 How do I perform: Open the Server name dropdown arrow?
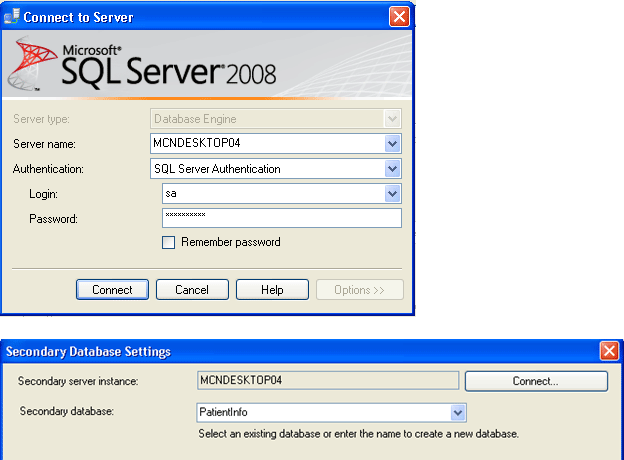pyautogui.click(x=392, y=144)
